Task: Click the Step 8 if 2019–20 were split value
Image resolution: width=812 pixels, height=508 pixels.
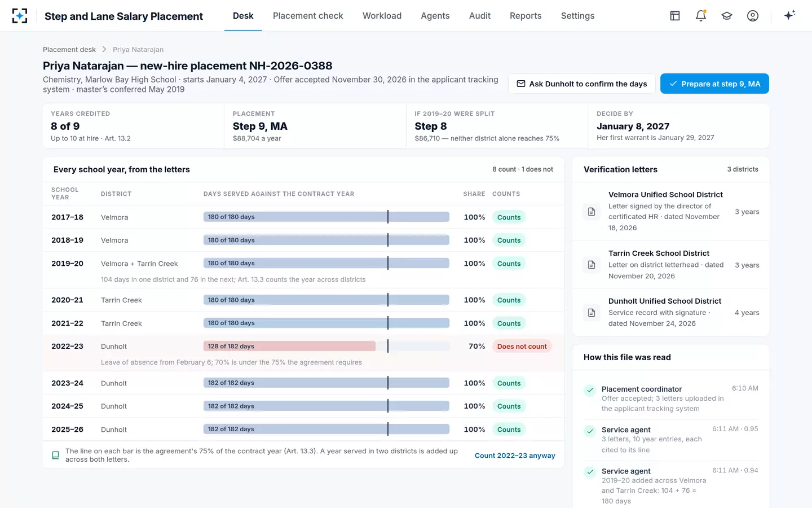Action: pyautogui.click(x=431, y=126)
